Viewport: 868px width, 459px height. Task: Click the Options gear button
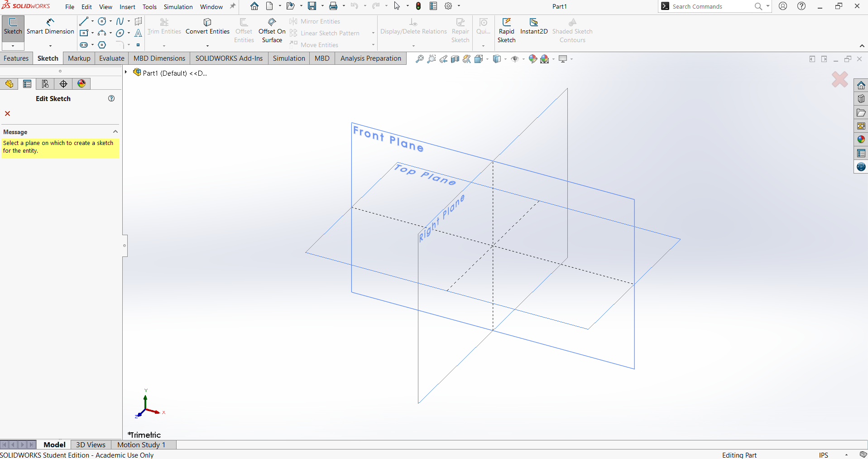click(448, 6)
